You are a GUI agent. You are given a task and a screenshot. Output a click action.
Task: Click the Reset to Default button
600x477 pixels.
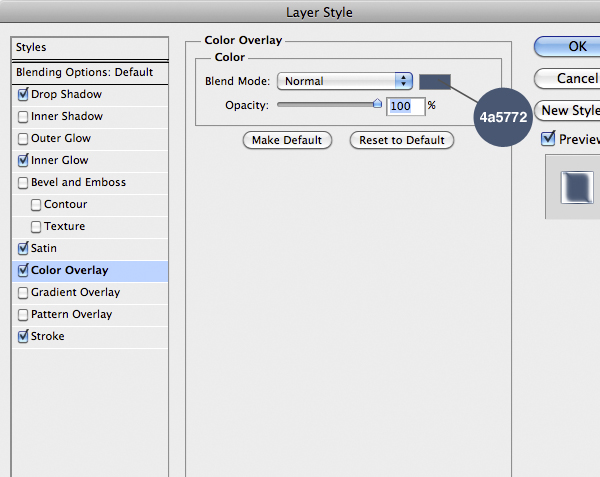coord(402,140)
